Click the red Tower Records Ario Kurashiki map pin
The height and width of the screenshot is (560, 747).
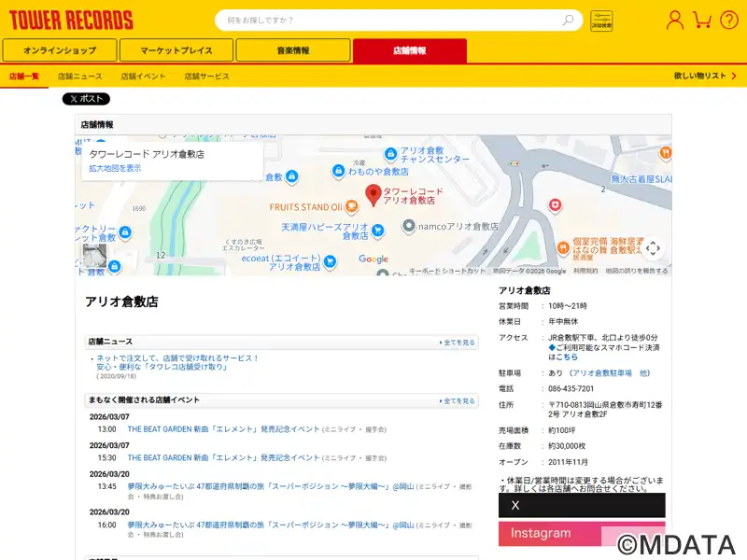[x=373, y=195]
